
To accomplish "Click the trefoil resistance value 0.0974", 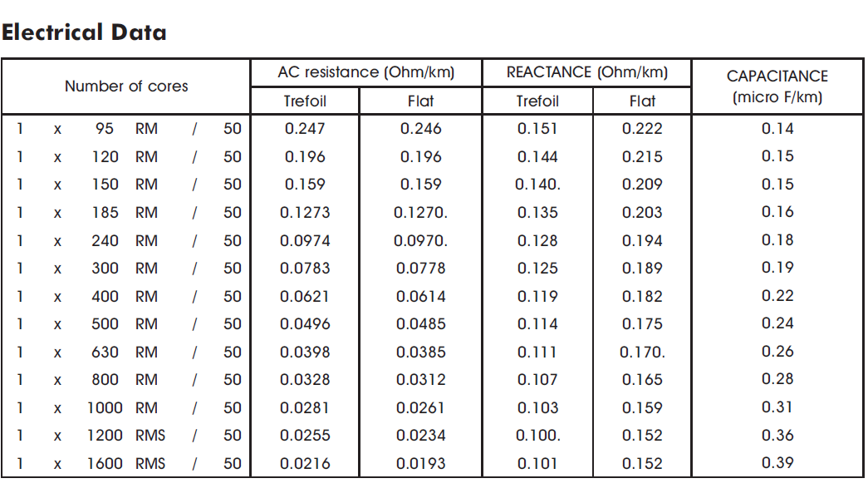I will (x=305, y=241).
